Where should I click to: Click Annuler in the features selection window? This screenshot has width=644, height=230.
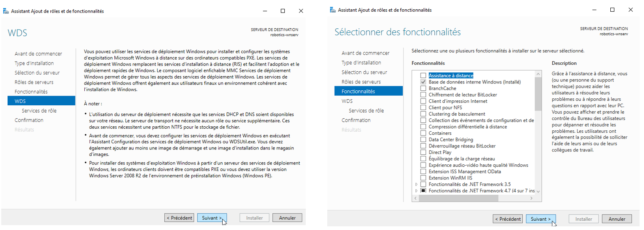tap(617, 219)
